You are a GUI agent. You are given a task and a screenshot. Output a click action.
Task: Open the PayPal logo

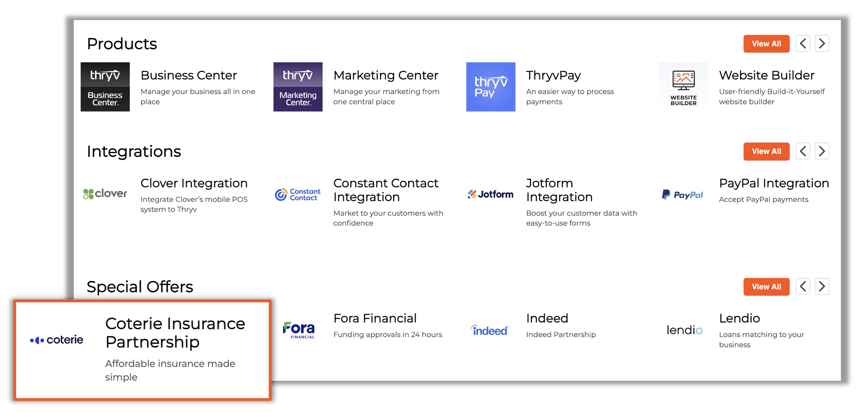683,195
